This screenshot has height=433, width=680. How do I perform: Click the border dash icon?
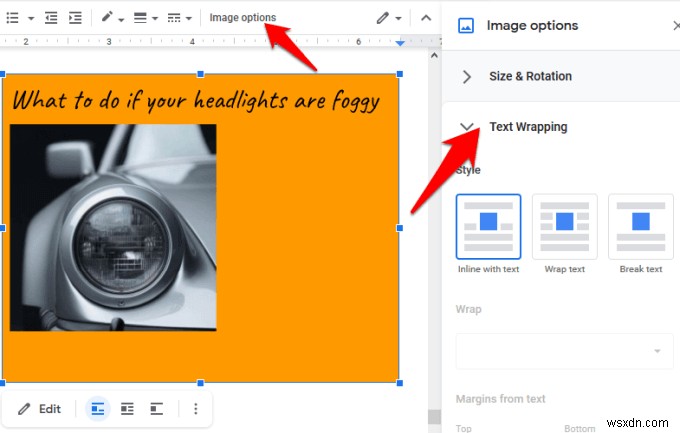[174, 18]
